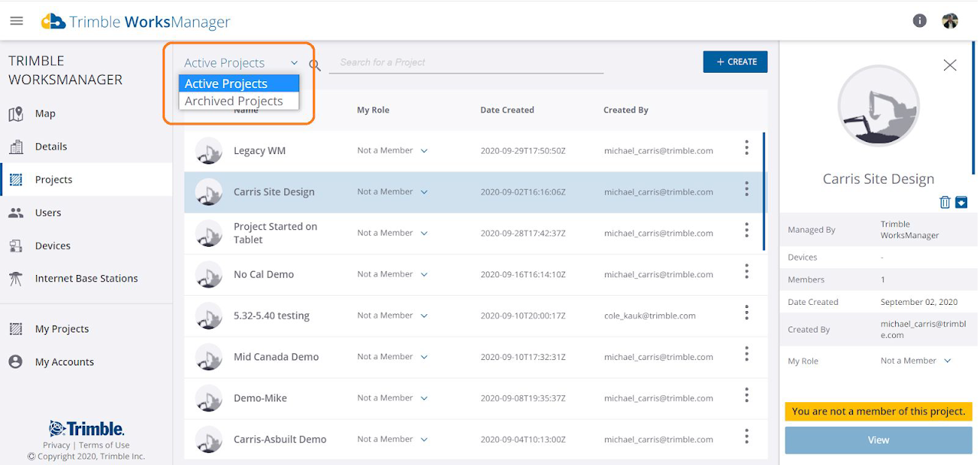The image size is (980, 465).
Task: Open the info icon in header
Action: click(920, 21)
